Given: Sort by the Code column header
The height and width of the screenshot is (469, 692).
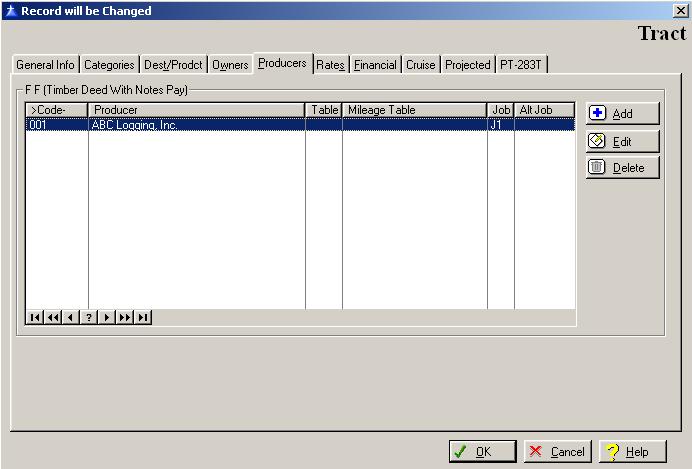Looking at the screenshot, I should (x=56, y=110).
